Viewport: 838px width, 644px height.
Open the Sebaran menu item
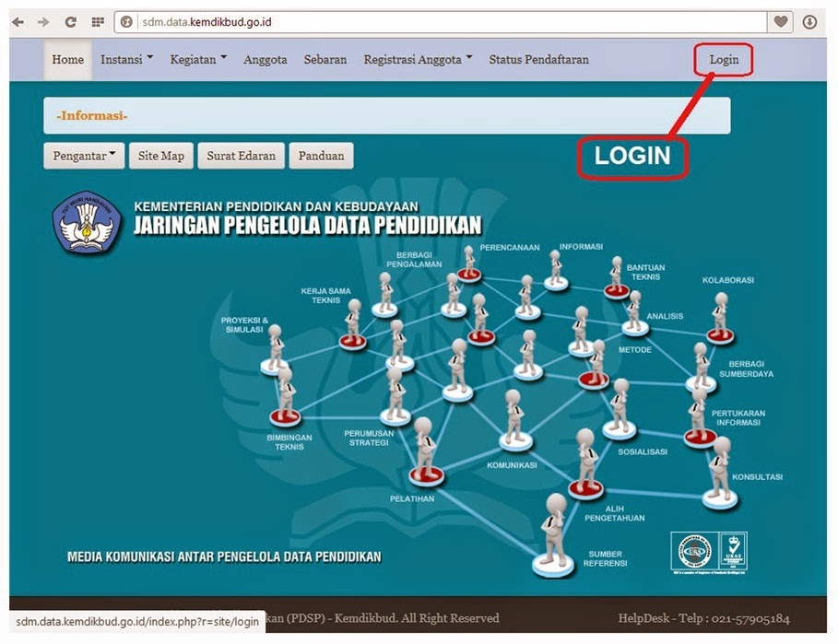click(x=323, y=58)
